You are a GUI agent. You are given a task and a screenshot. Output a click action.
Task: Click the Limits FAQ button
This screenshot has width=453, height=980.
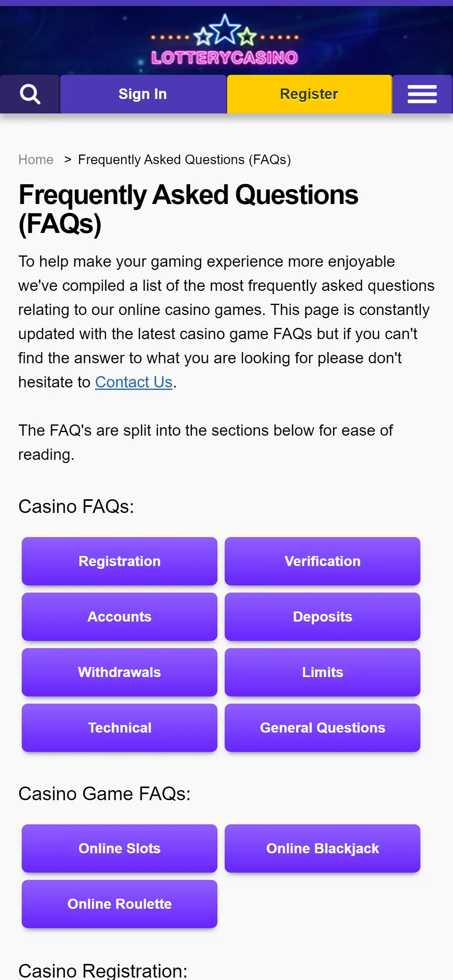click(x=322, y=672)
